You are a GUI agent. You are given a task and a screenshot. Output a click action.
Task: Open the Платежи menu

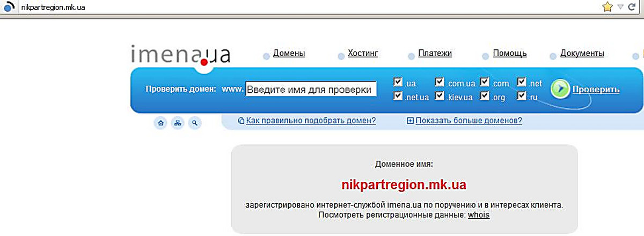[435, 53]
